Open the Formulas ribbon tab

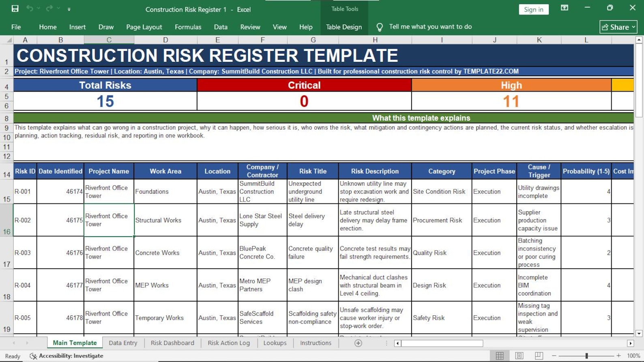click(x=188, y=27)
